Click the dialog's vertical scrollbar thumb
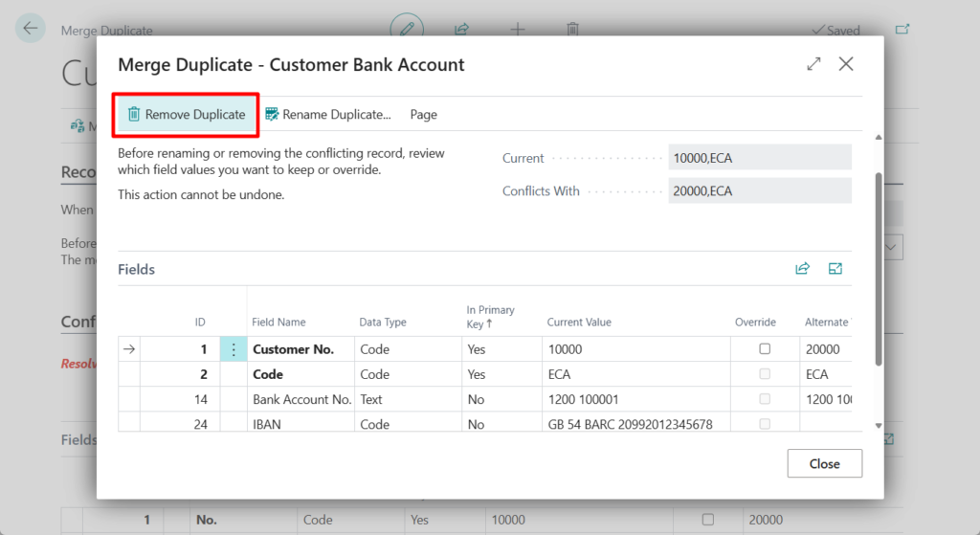 tap(877, 268)
